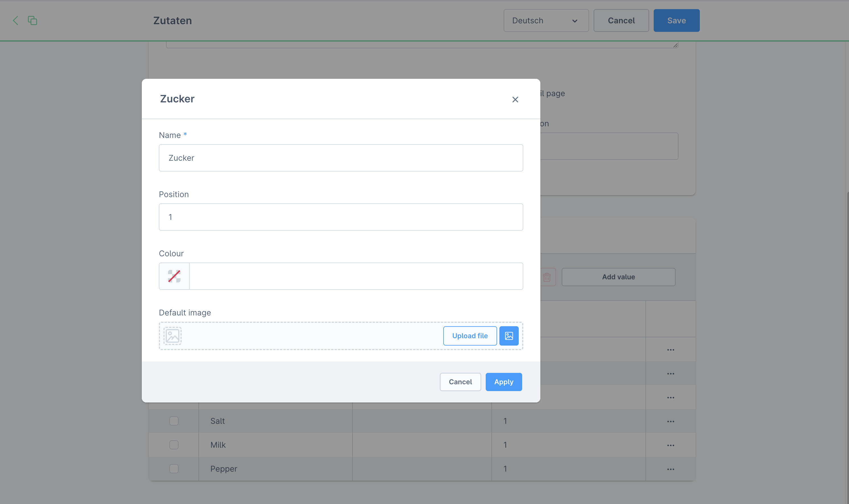
Task: Click the Name input field
Action: (341, 158)
